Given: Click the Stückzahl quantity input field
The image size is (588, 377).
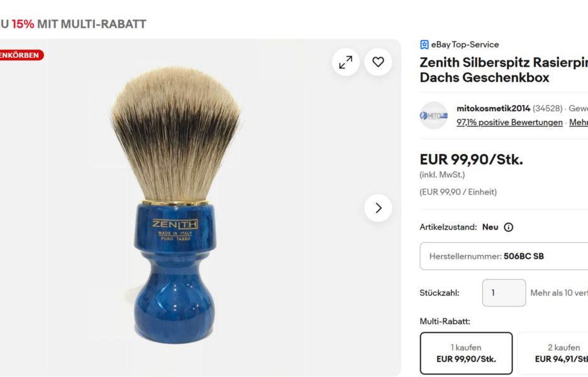Looking at the screenshot, I should (504, 293).
